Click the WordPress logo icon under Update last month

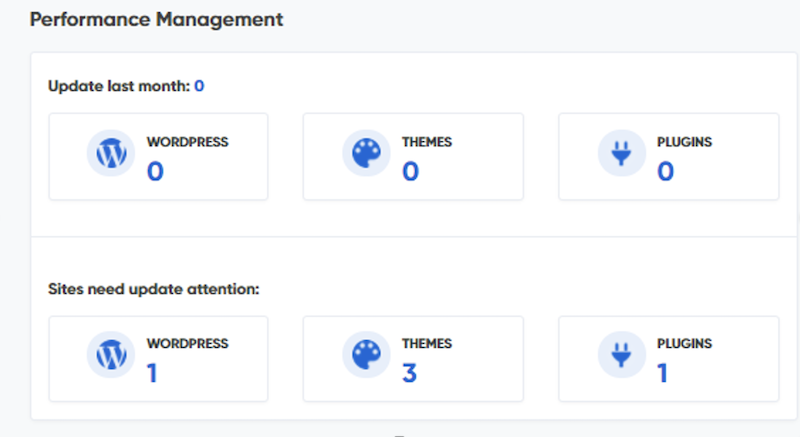(x=111, y=153)
